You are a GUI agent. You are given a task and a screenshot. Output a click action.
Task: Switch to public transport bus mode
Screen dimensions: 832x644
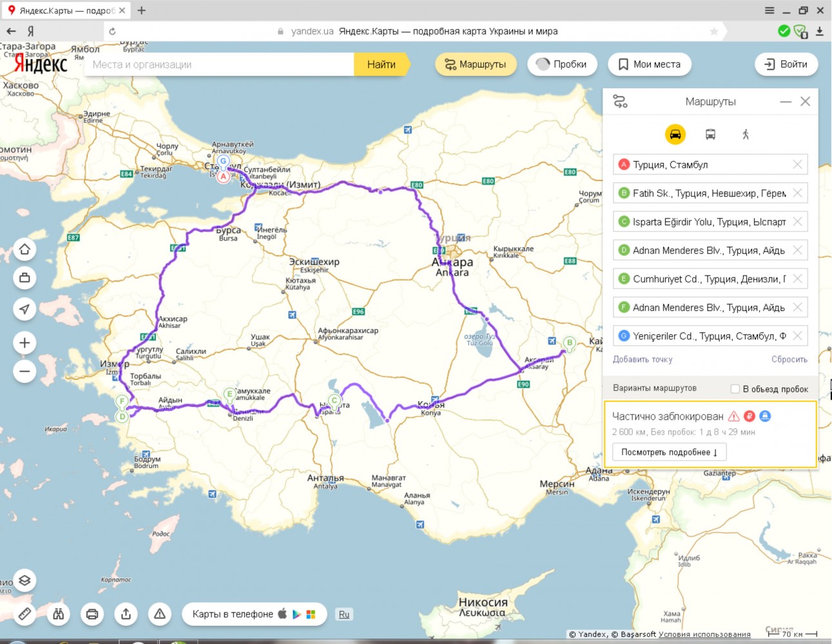coord(710,134)
